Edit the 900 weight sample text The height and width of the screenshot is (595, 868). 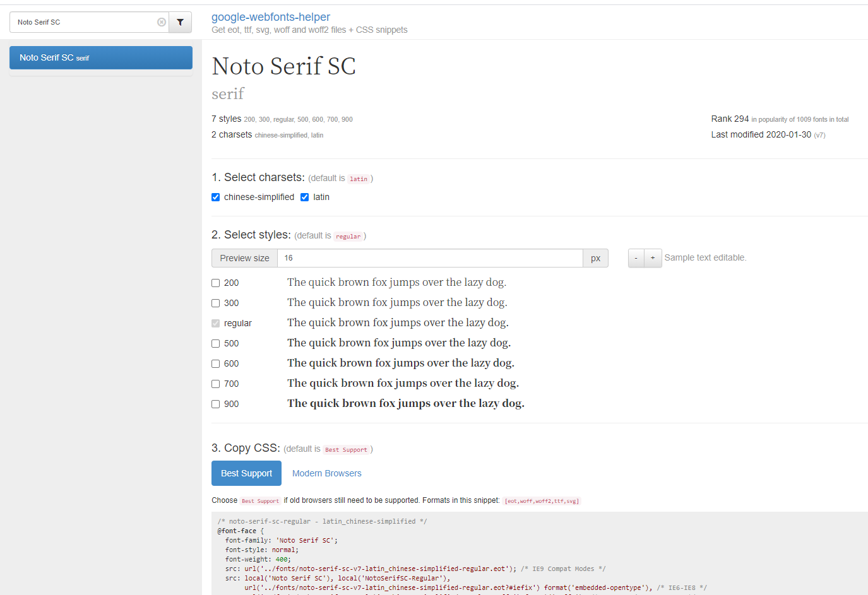(405, 404)
